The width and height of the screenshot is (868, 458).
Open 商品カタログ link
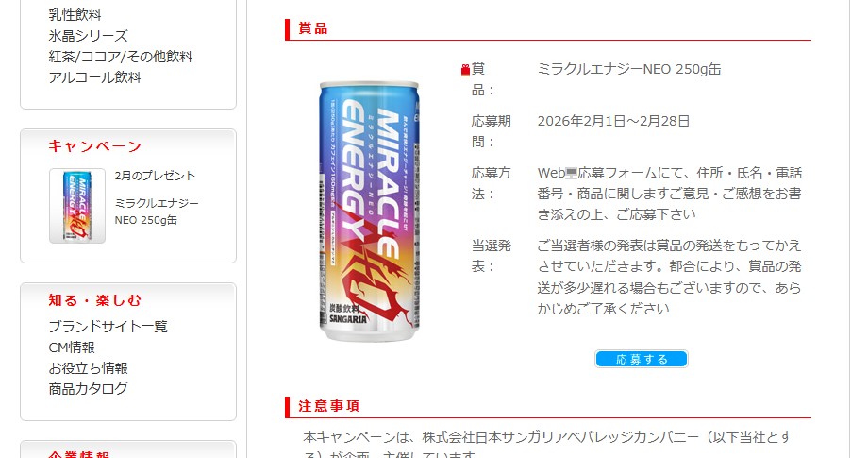tap(88, 389)
